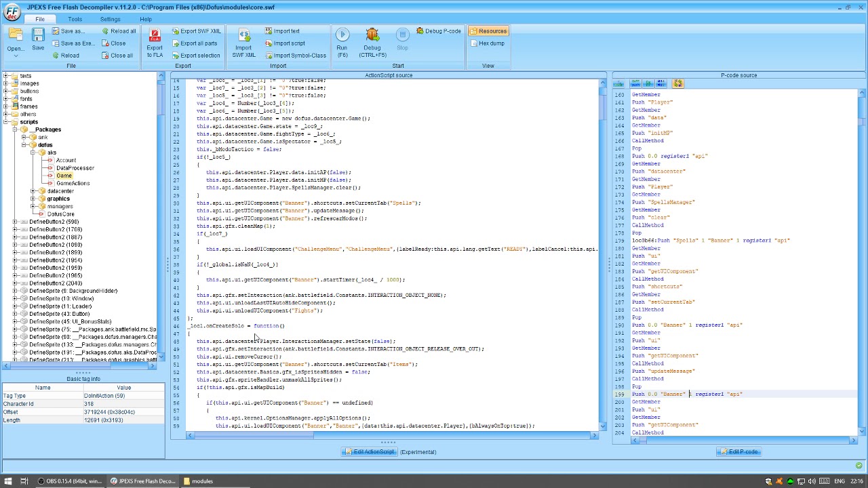Expand the ank package node

pyautogui.click(x=24, y=137)
